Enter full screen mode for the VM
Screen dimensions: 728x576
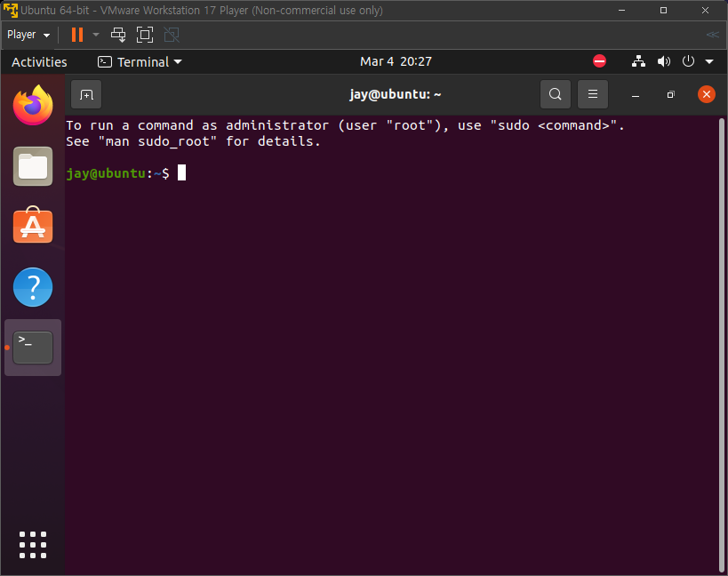click(144, 35)
